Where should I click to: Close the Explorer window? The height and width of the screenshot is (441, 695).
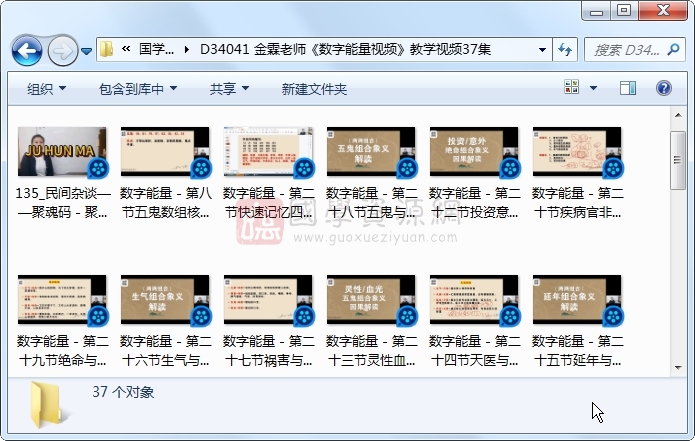pyautogui.click(x=663, y=10)
